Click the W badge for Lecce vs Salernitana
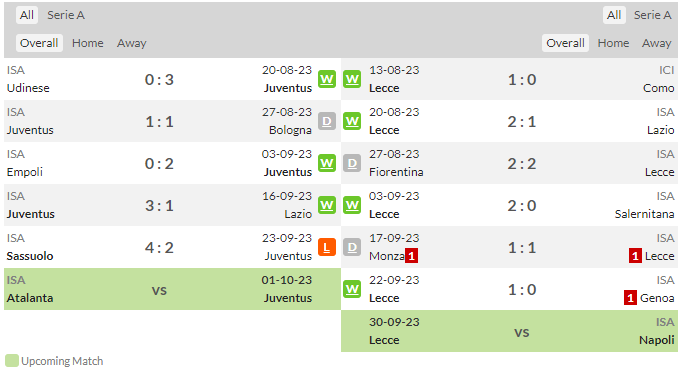This screenshot has width=683, height=378. click(x=352, y=205)
